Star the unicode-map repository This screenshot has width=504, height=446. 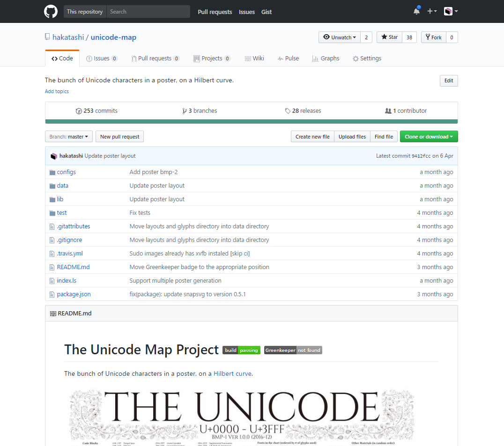(x=389, y=37)
